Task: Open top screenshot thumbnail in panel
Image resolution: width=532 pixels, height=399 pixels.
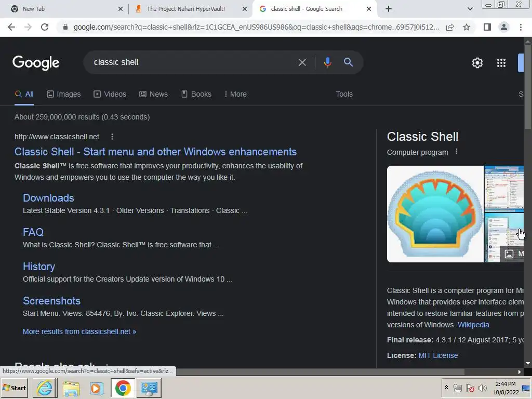Action: pos(504,188)
